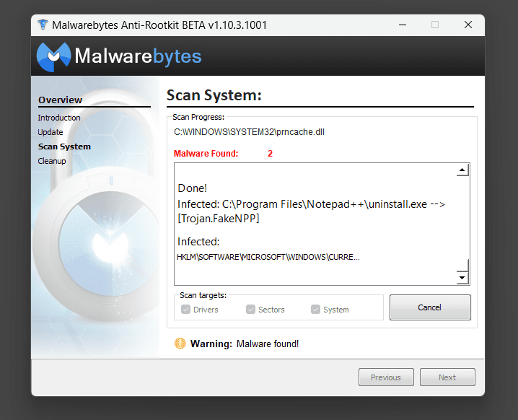
Task: Click the Done! line in results
Action: point(193,188)
